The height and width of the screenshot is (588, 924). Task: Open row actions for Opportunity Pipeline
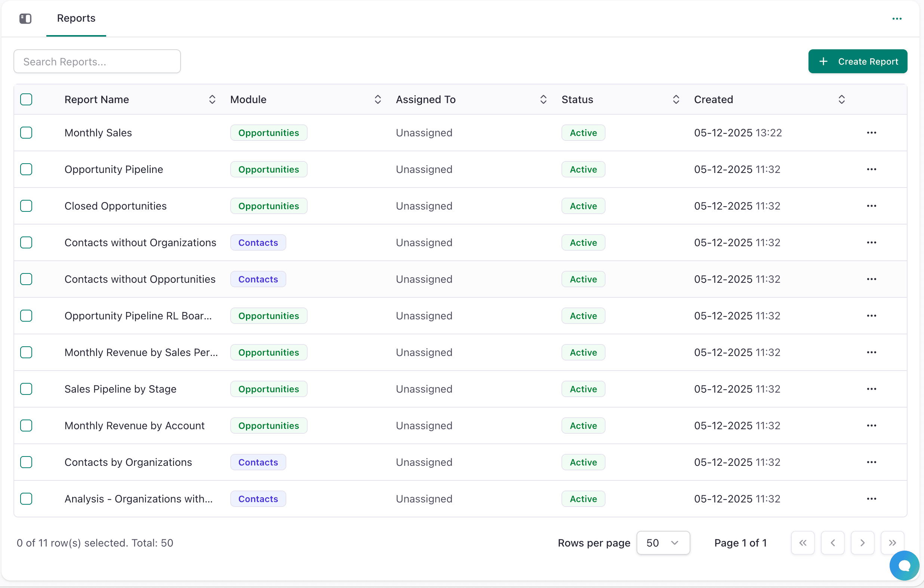871,169
